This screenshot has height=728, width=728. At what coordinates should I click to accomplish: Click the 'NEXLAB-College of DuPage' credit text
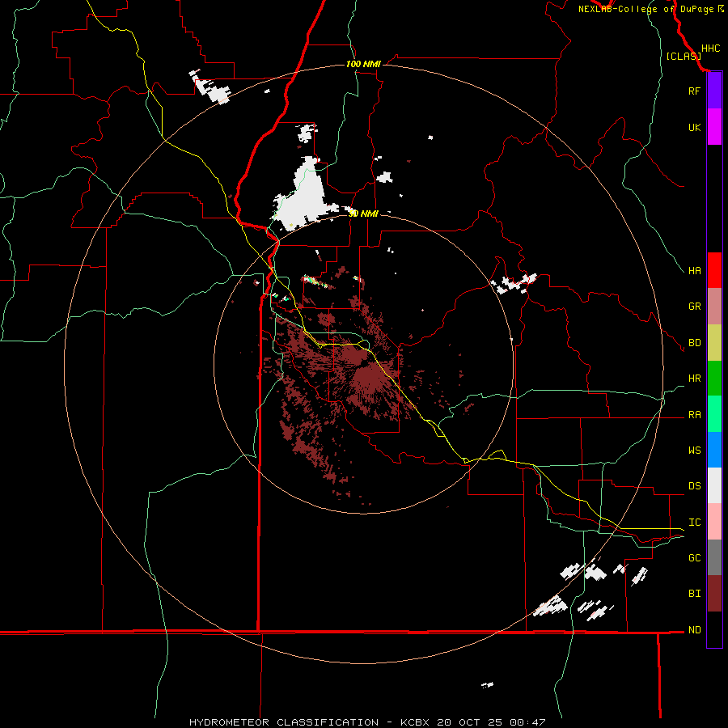(646, 9)
